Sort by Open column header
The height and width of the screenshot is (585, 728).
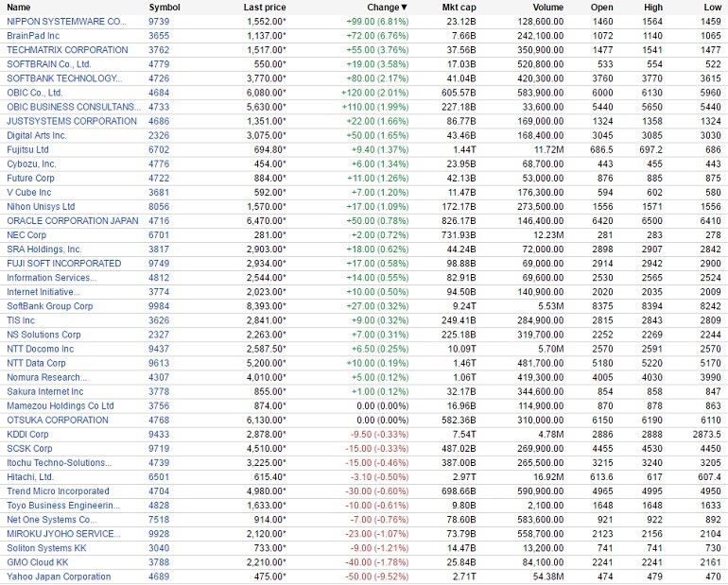pos(601,8)
